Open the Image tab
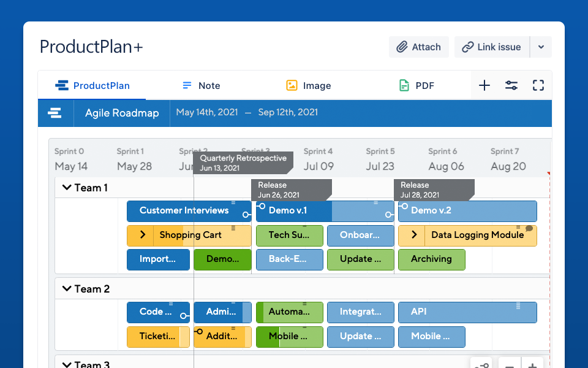The height and width of the screenshot is (368, 588). (x=308, y=86)
